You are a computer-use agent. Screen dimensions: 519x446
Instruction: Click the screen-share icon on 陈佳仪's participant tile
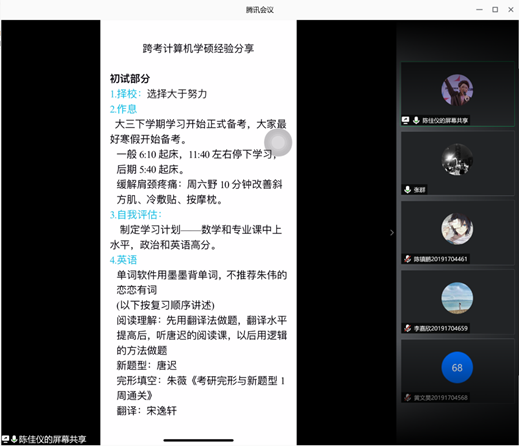(x=405, y=120)
